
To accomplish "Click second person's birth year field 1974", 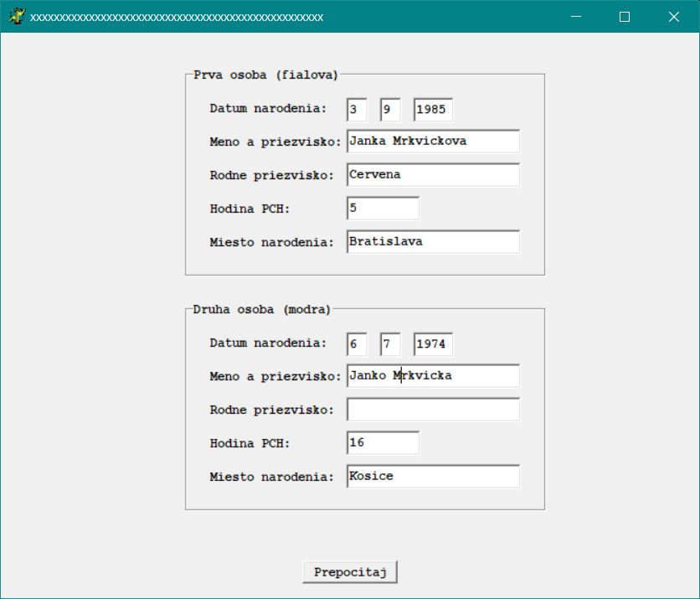I will click(x=433, y=344).
